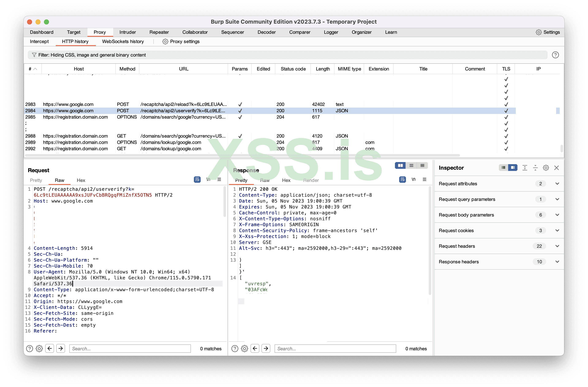Open the Request pane hamburger menu
Viewport: 588px width, 387px height.
coord(219,179)
